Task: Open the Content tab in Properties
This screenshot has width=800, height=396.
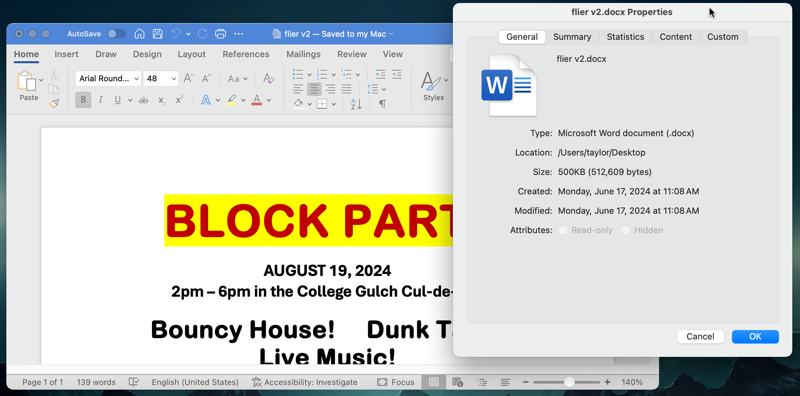Action: pos(676,37)
